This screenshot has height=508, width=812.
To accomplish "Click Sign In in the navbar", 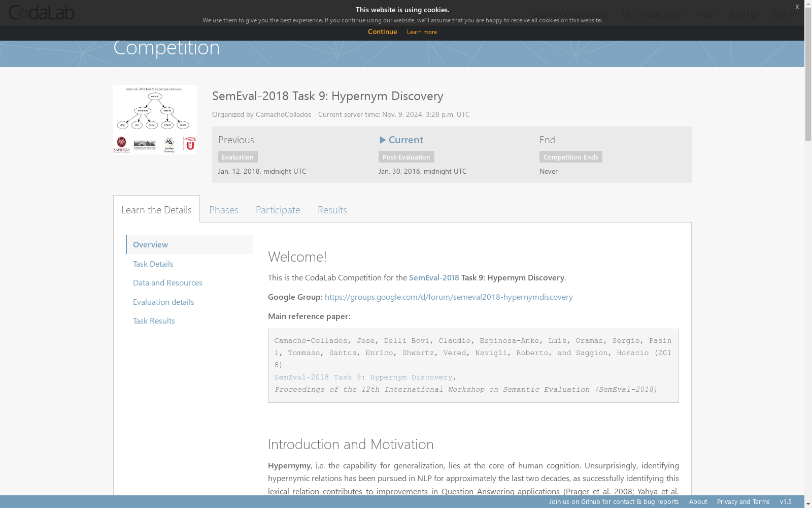I will click(784, 14).
